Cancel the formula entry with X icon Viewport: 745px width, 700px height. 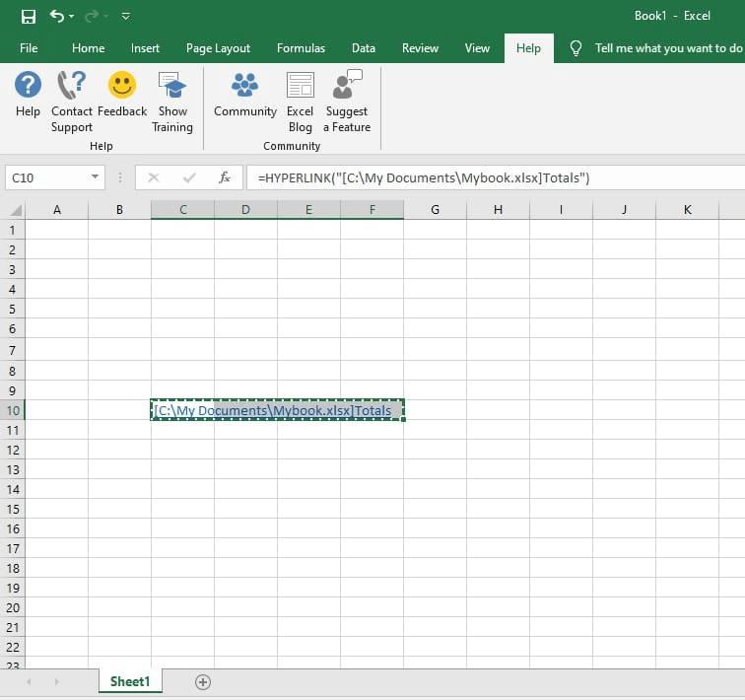pyautogui.click(x=153, y=177)
